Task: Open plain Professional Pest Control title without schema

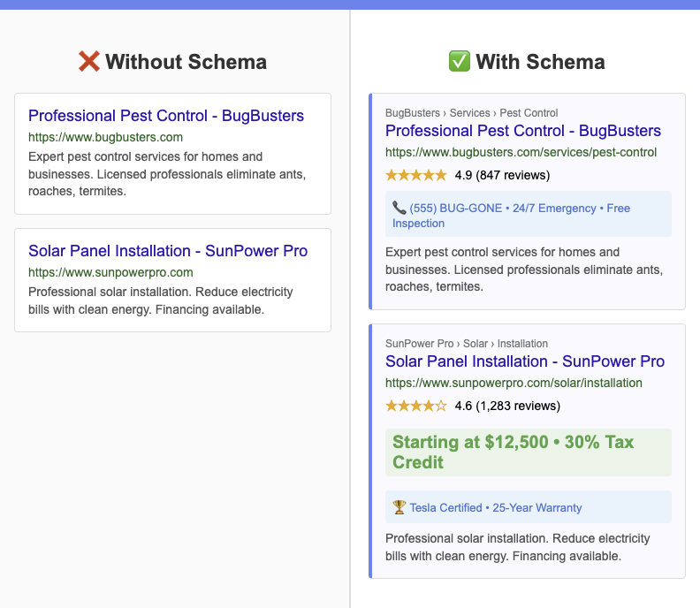Action: [166, 116]
